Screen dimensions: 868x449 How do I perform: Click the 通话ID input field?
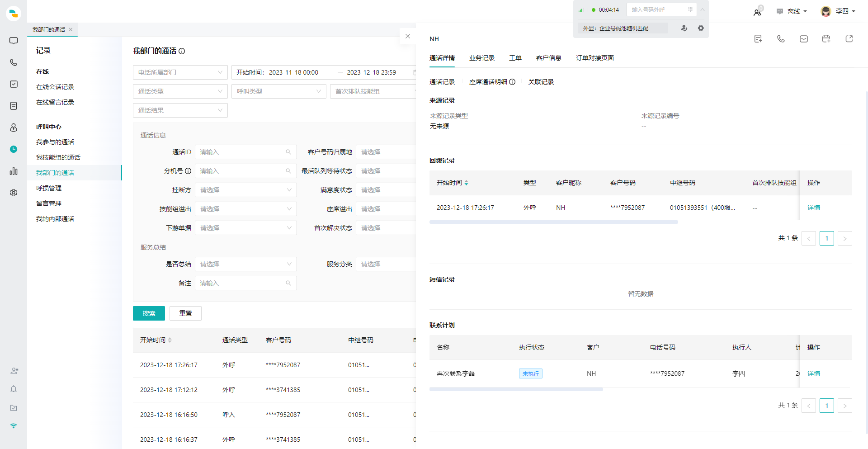(246, 152)
